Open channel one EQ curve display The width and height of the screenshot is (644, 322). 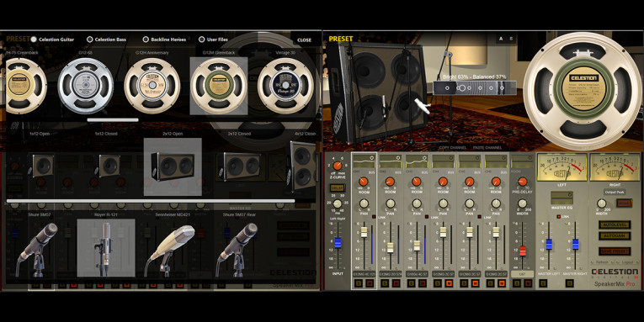[x=364, y=161]
